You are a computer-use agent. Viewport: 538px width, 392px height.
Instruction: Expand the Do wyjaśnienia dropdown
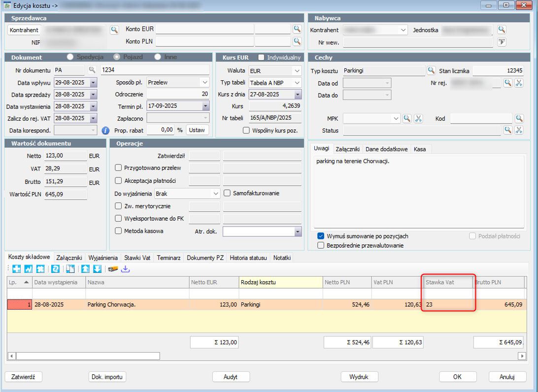click(x=215, y=194)
